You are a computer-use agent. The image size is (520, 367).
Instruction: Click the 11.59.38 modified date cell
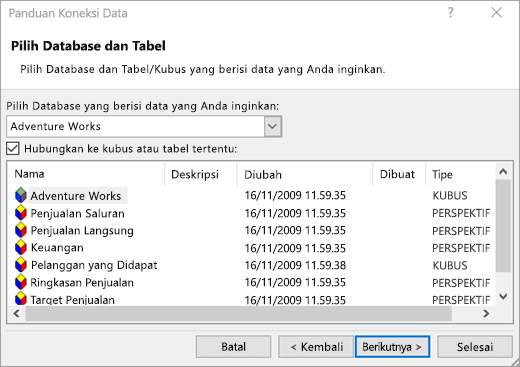[295, 265]
